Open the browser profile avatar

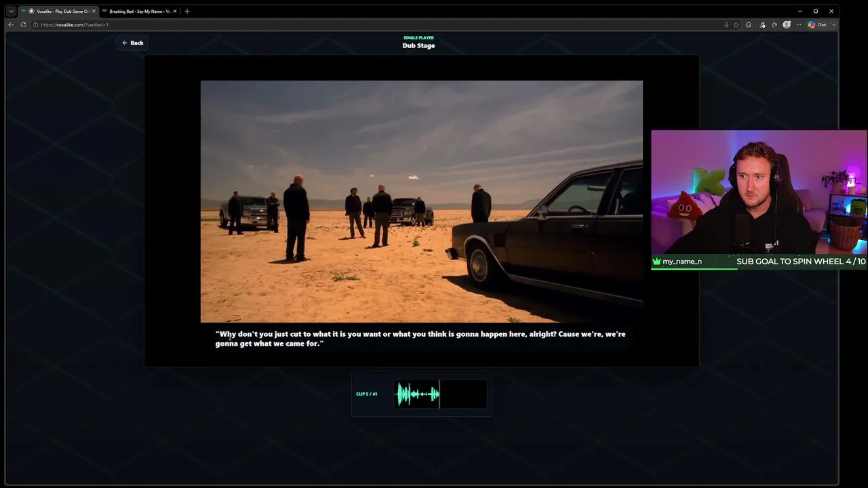click(x=787, y=24)
